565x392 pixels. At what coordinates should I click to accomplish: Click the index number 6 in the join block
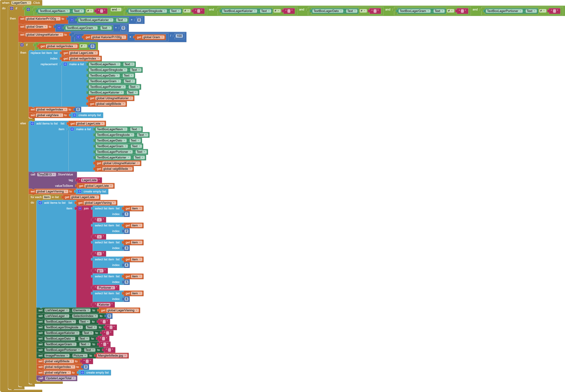127,299
